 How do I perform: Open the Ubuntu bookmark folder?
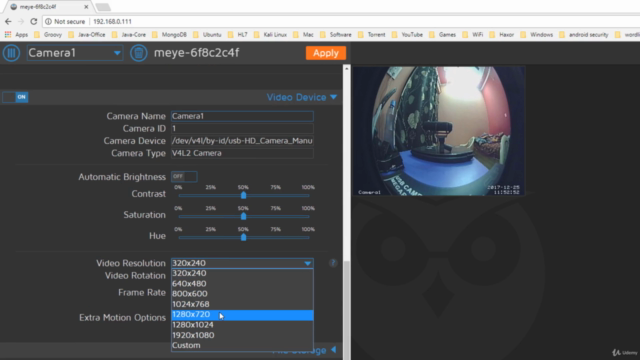pyautogui.click(x=207, y=35)
